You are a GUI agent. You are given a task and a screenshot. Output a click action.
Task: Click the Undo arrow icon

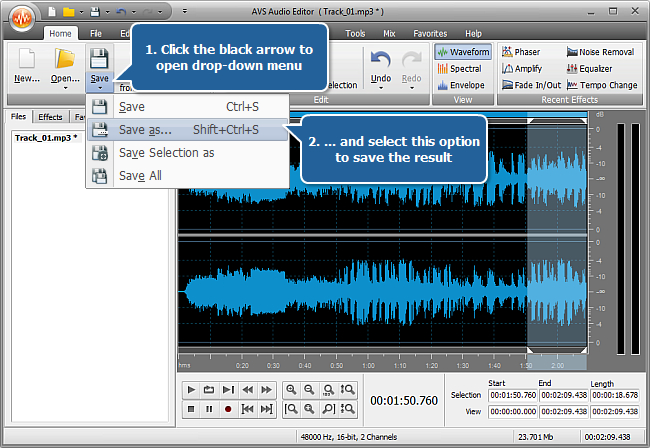[381, 60]
